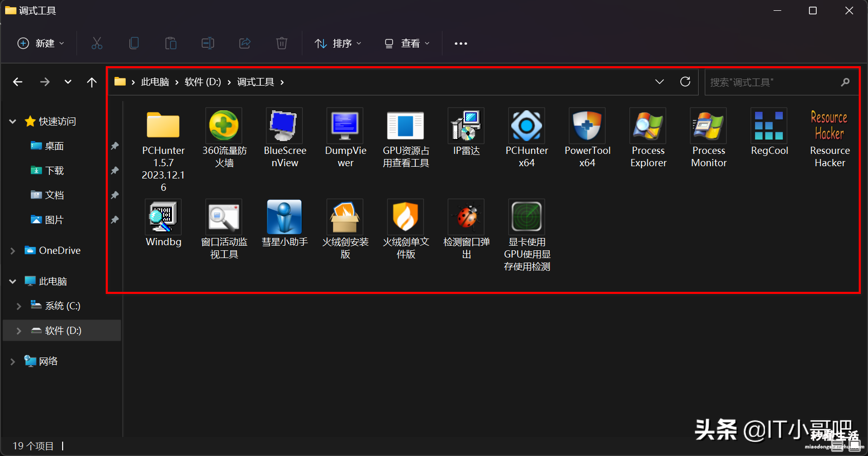Go back with the left arrow

click(18, 82)
